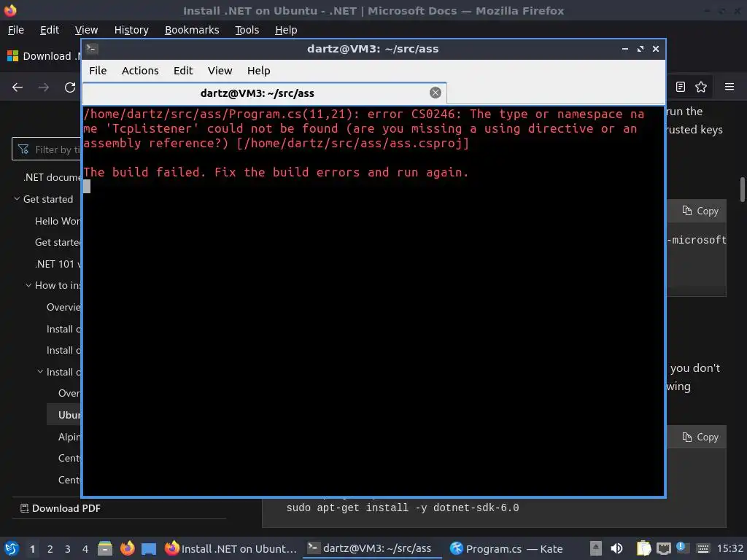Open the terminal File menu
The height and width of the screenshot is (560, 747).
click(98, 71)
